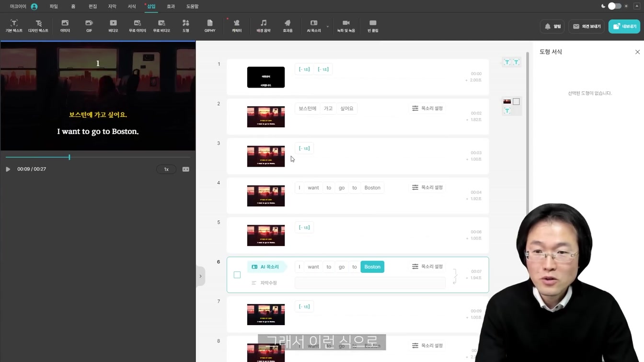
Task: Click the white square layer icon beside clip 2
Action: tap(516, 102)
